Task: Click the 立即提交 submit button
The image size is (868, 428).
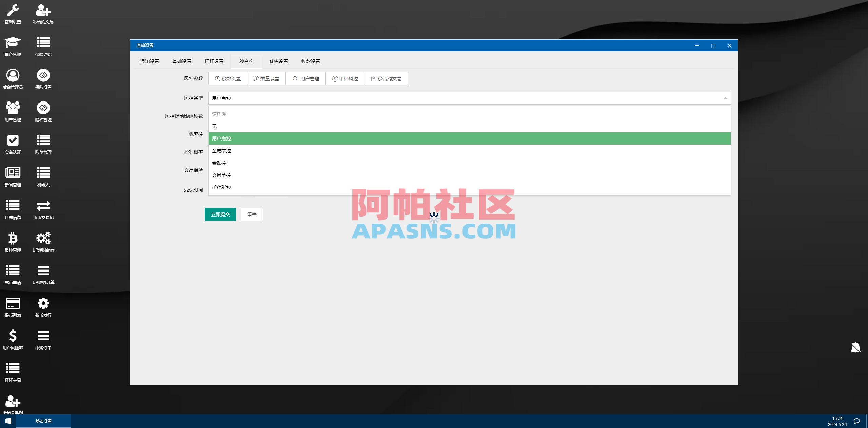Action: (x=220, y=214)
